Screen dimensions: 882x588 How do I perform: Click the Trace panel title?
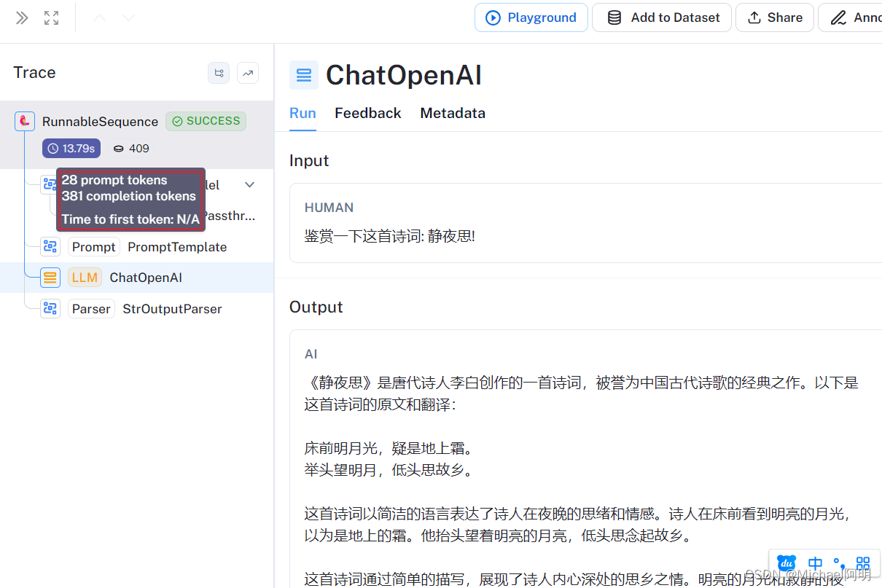(x=34, y=72)
